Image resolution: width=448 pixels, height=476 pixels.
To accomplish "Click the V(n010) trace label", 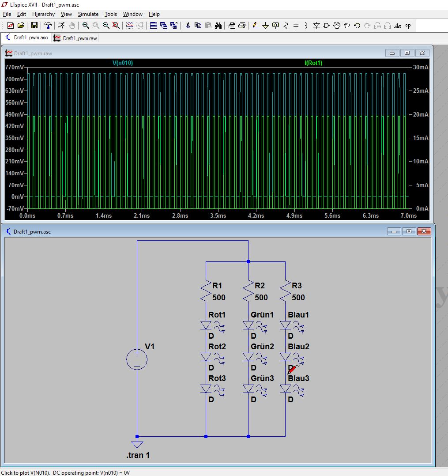I will [x=123, y=63].
